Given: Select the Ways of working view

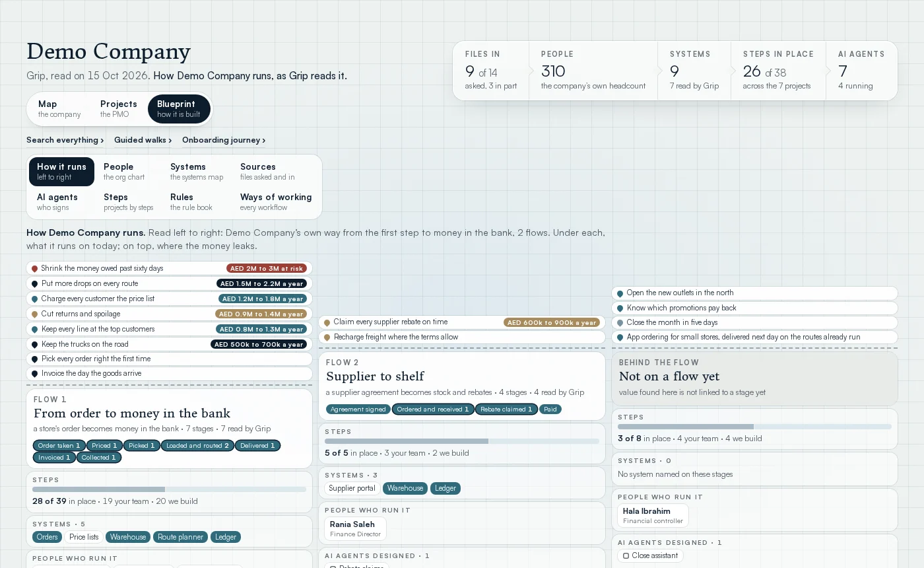Looking at the screenshot, I should [x=276, y=202].
